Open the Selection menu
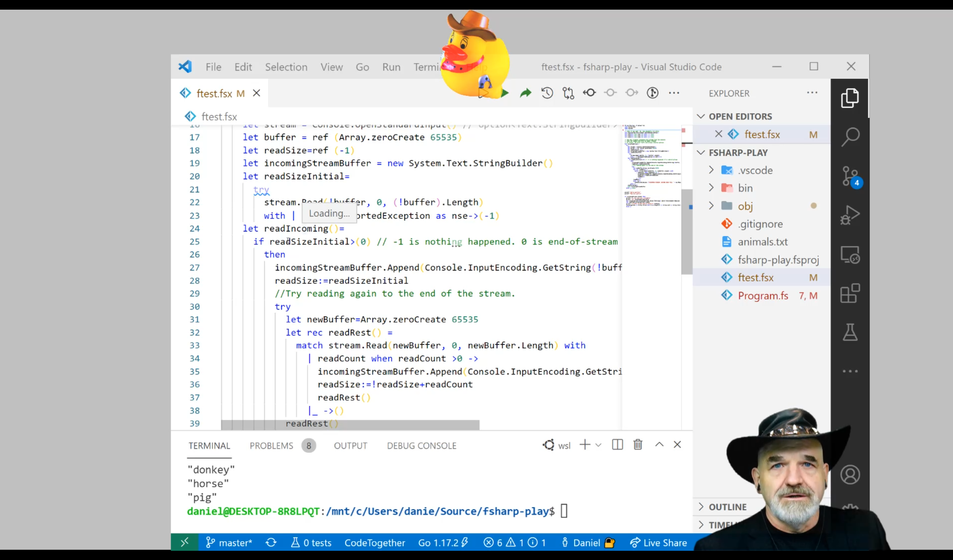953x560 pixels. click(286, 67)
